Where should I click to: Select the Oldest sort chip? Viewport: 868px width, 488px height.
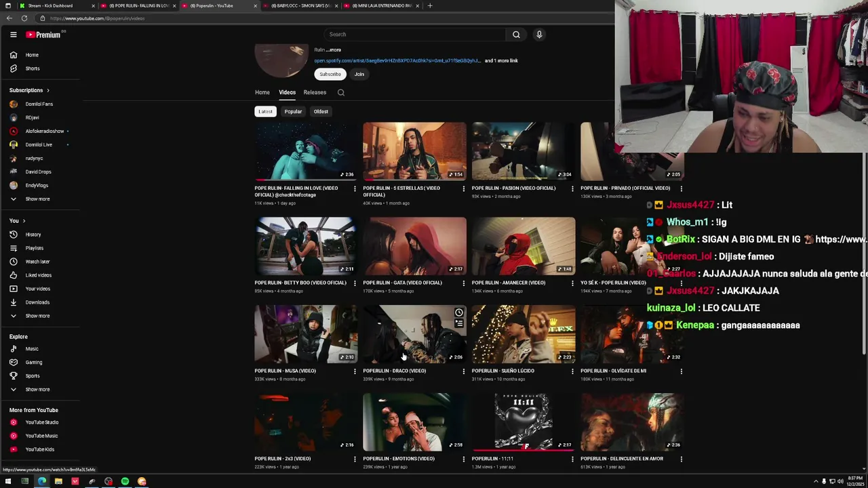click(321, 112)
